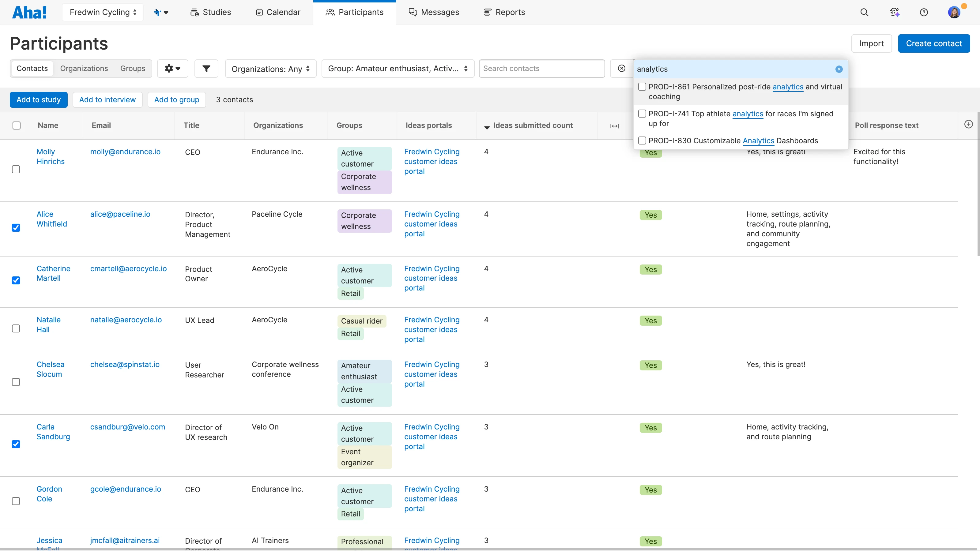This screenshot has width=980, height=551.
Task: Open the workspace navigation arrow menu
Action: (x=161, y=12)
